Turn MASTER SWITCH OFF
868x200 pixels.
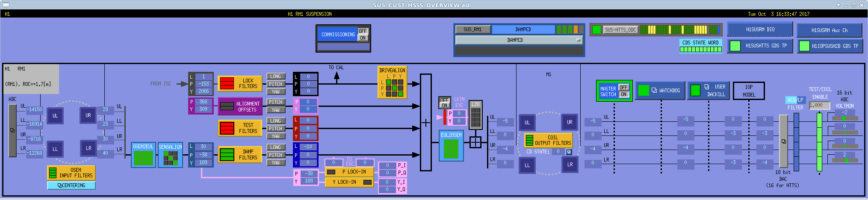coord(624,88)
